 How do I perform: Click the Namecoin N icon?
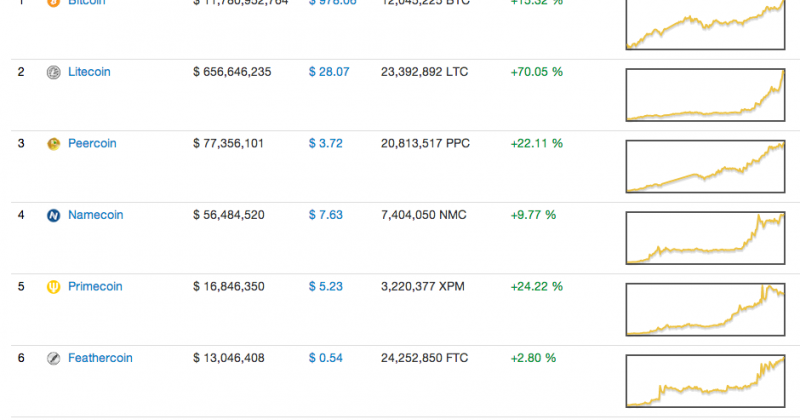coord(54,215)
